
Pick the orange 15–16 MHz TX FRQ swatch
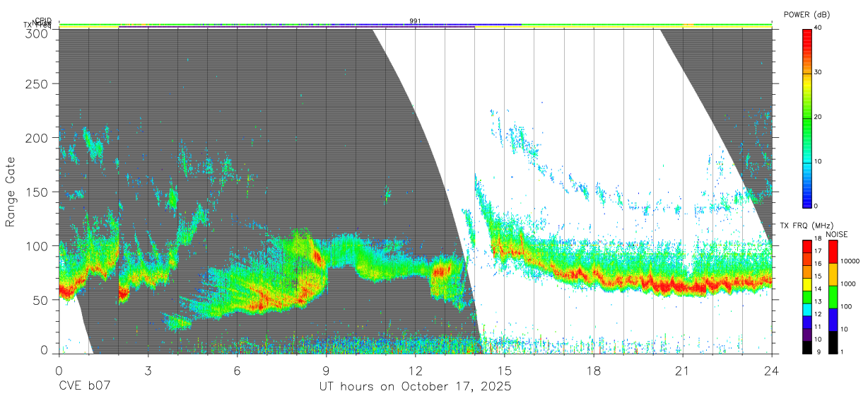point(807,270)
